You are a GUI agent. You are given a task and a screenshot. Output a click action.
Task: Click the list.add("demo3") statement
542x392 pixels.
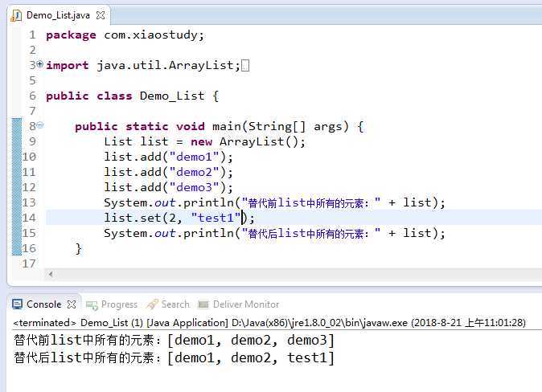[168, 187]
